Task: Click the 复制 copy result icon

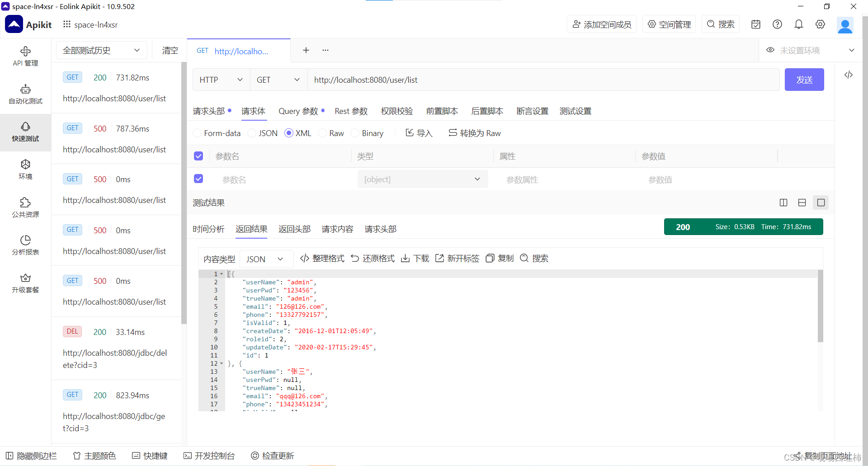Action: pos(499,258)
